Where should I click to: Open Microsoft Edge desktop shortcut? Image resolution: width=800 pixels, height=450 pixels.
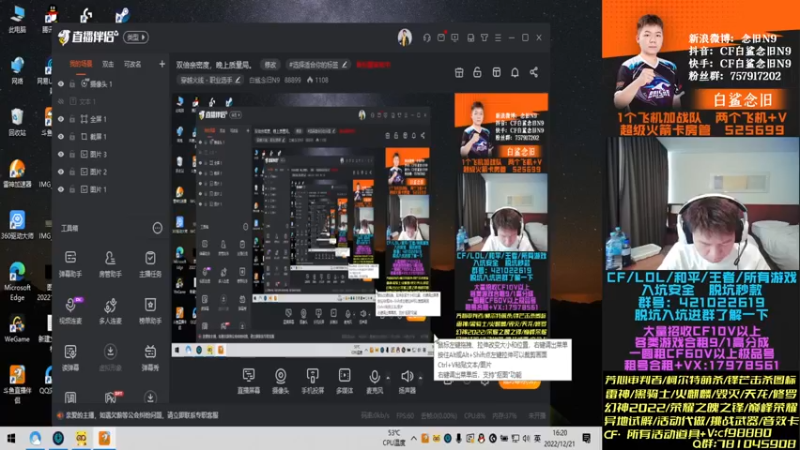pyautogui.click(x=17, y=281)
